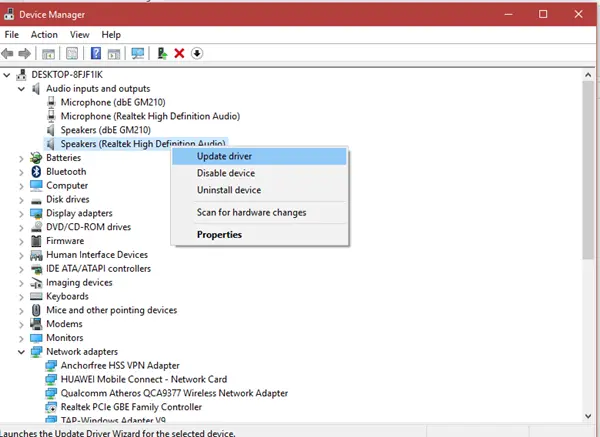This screenshot has height=437, width=600.
Task: Collapse the Network adapters category
Action: [21, 352]
